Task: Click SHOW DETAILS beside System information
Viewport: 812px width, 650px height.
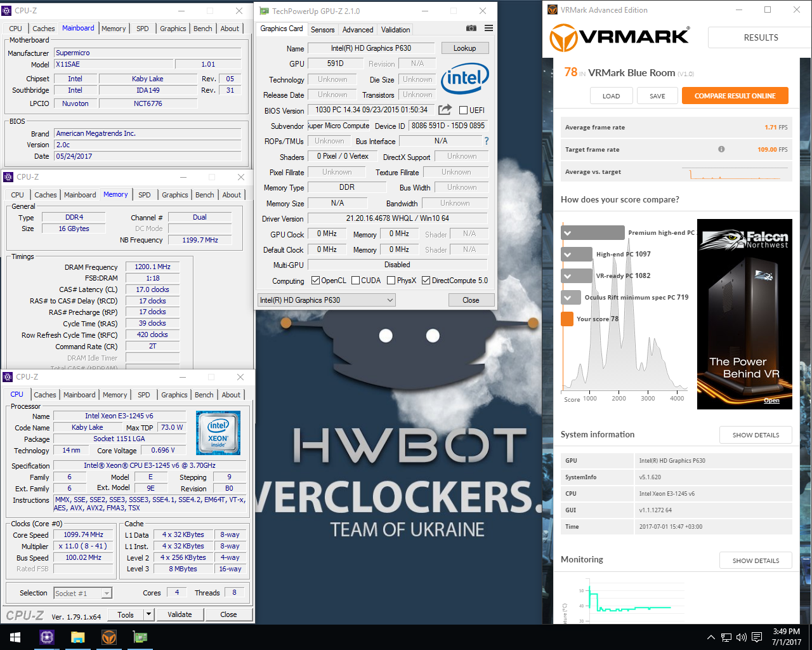Action: pos(756,435)
